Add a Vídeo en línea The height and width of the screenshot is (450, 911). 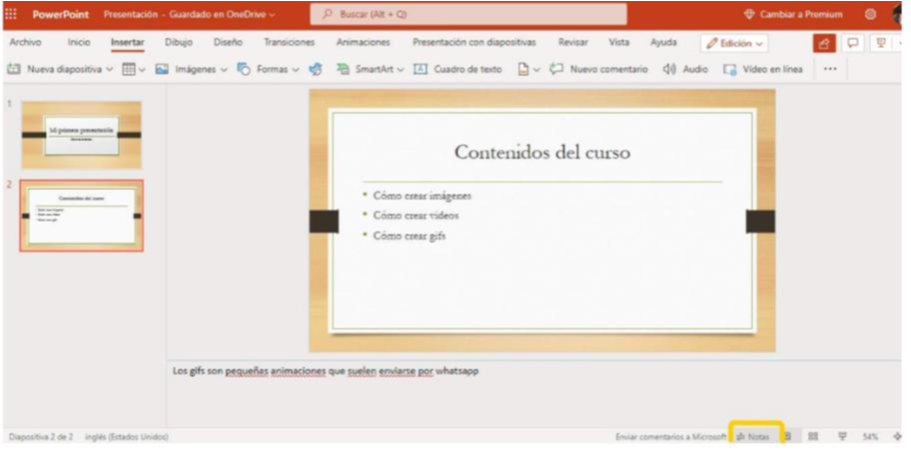[x=763, y=69]
